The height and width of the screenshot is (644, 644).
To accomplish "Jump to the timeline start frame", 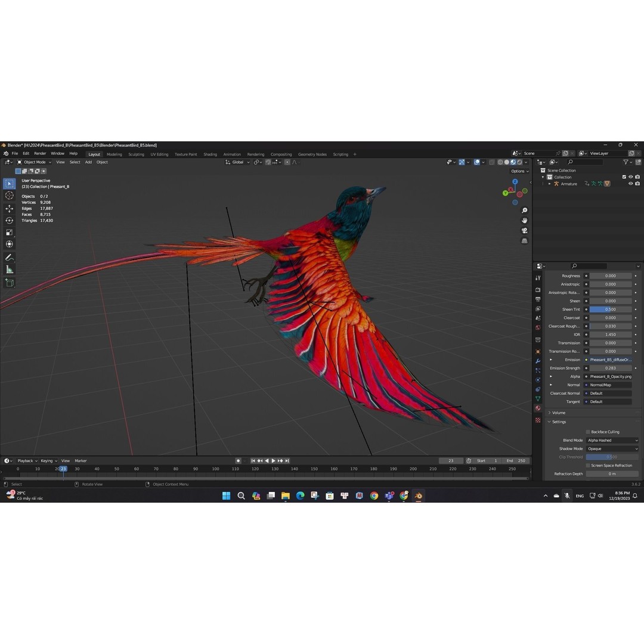I will point(253,461).
